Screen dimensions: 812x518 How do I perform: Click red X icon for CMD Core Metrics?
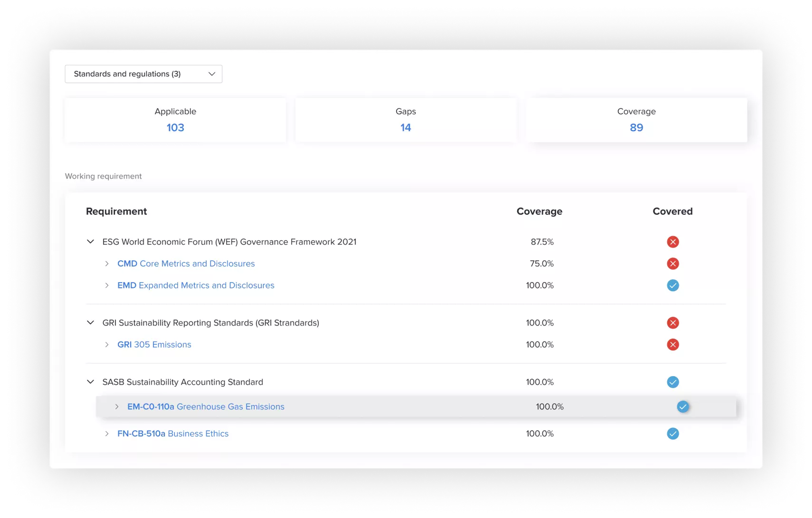[x=672, y=263]
